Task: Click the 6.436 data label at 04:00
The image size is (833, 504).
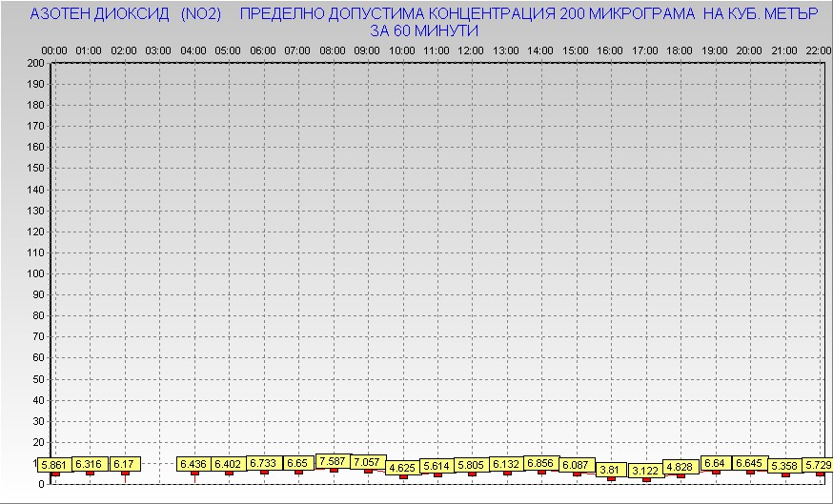Action: coord(193,464)
